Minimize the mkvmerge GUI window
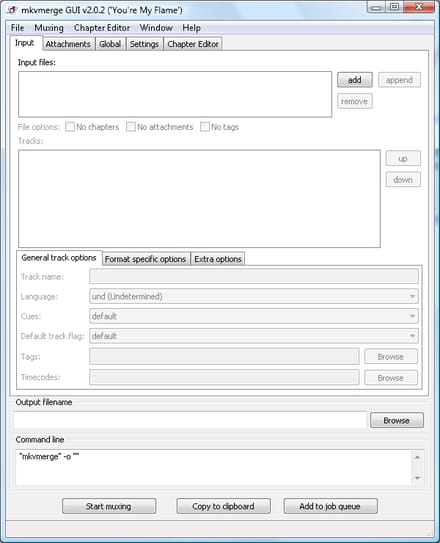The image size is (440, 543). point(377,7)
